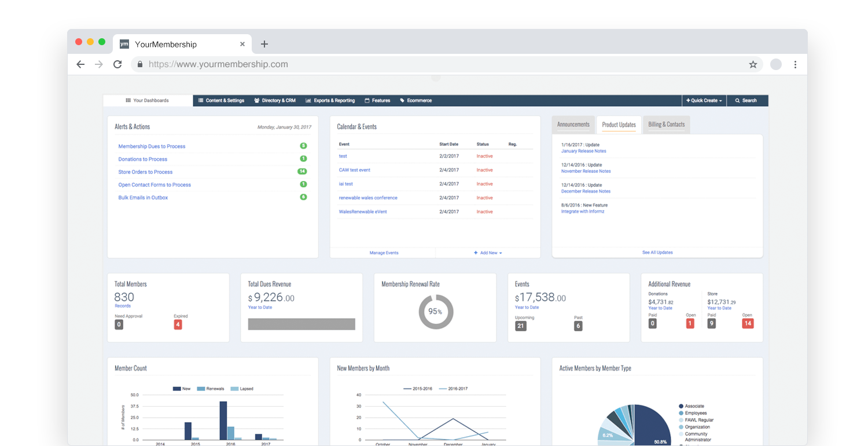Screen dimensions: 868x446
Task: Bookmark the page with the star icon
Action: pyautogui.click(x=753, y=64)
